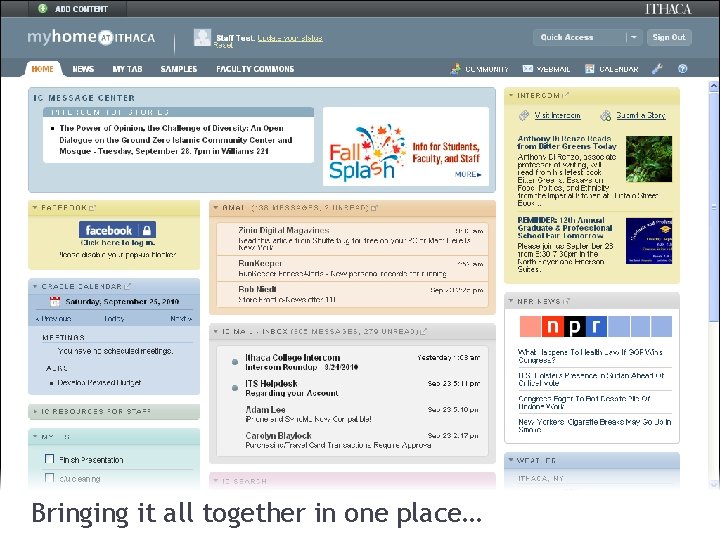Switch to the News tab
The image size is (720, 540).
83,69
